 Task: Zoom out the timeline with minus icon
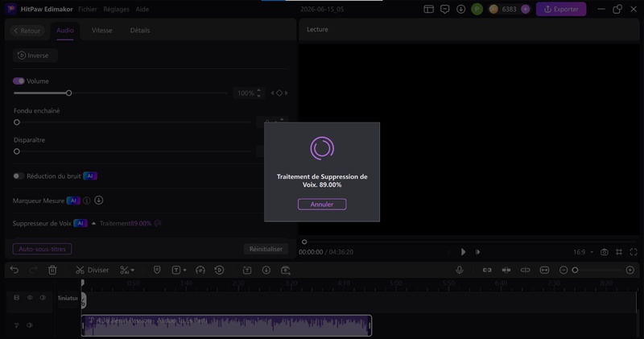tap(563, 270)
